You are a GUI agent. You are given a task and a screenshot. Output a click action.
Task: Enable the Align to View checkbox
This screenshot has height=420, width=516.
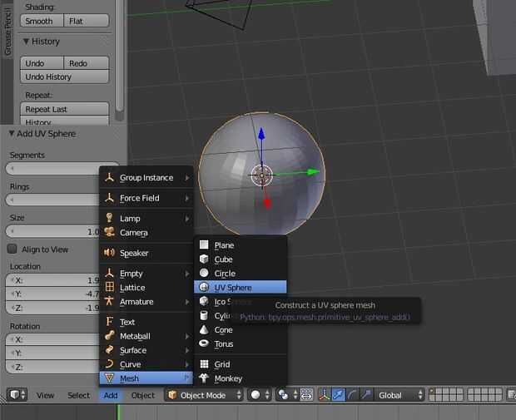pyautogui.click(x=12, y=249)
